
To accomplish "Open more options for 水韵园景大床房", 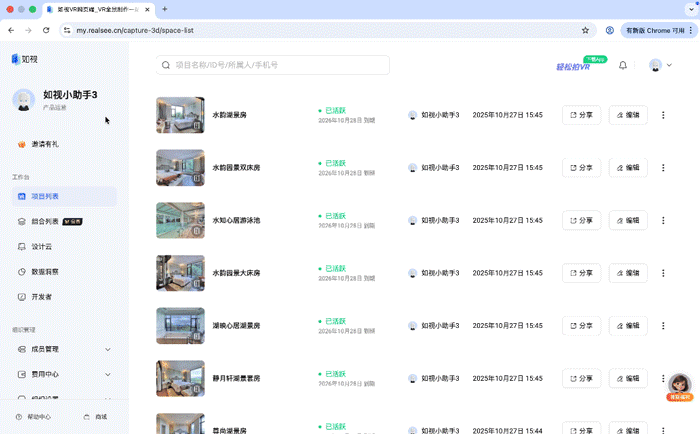I will [663, 273].
